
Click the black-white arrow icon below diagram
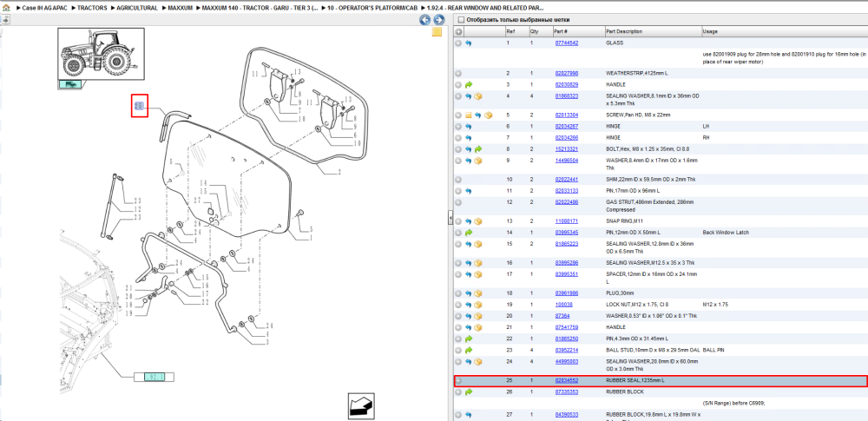coord(359,405)
